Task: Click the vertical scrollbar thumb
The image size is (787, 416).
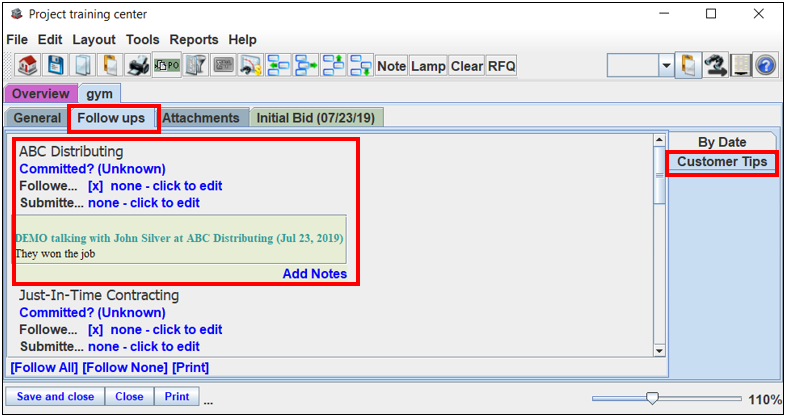Action: tap(659, 175)
